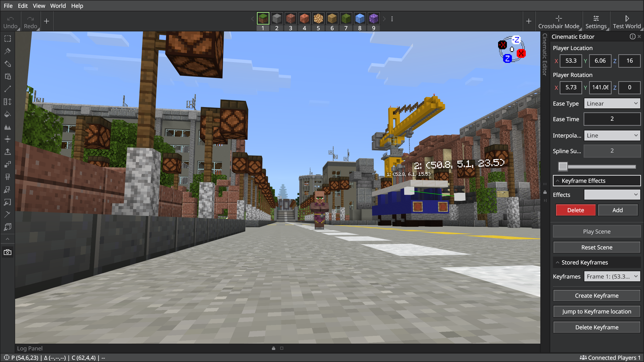Open the Ease Type Linear dropdown
Viewport: 644px width, 362px height.
tap(612, 104)
